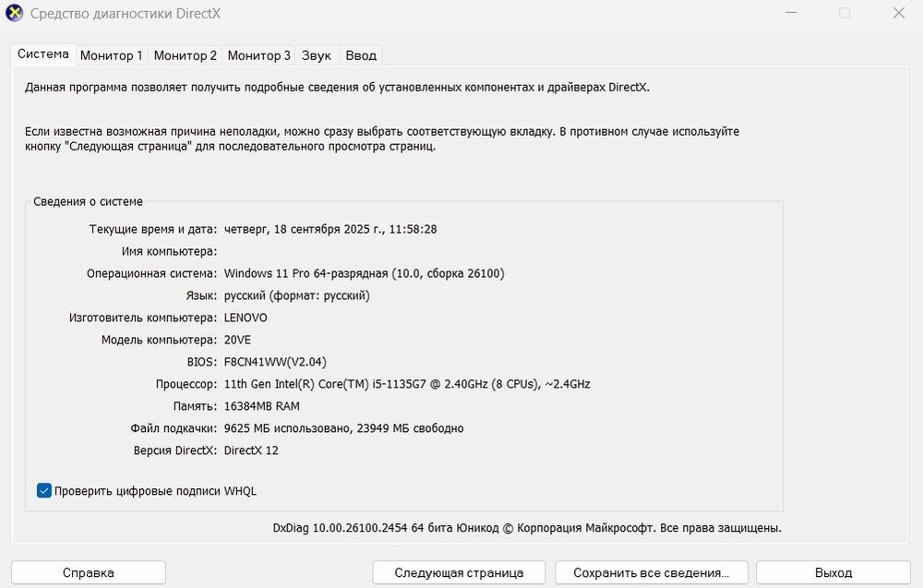Open the Монитор 1 tab
923x588 pixels.
pyautogui.click(x=111, y=55)
